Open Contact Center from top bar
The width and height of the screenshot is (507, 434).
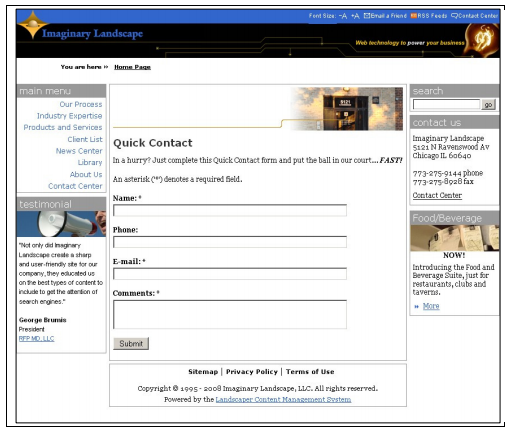coord(475,16)
